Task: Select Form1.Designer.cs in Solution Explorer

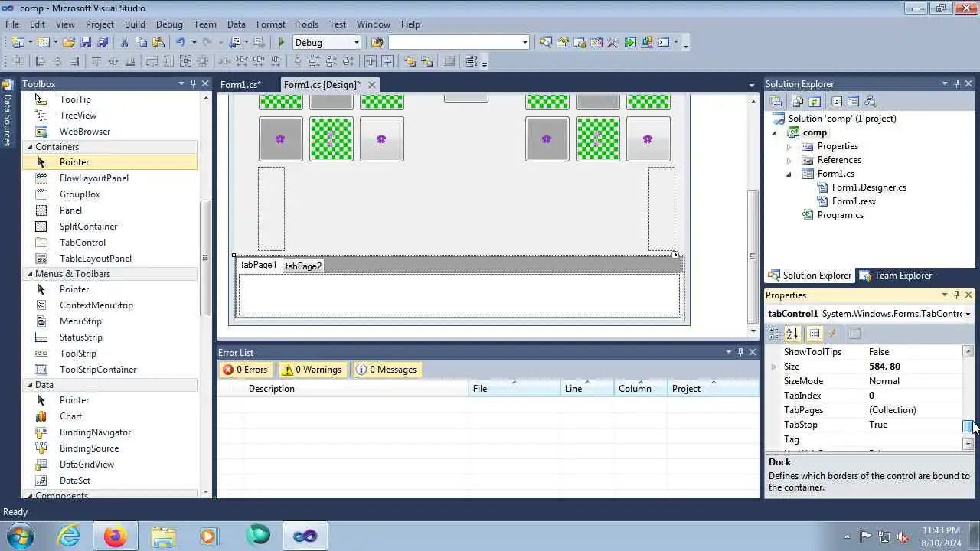Action: click(x=869, y=187)
